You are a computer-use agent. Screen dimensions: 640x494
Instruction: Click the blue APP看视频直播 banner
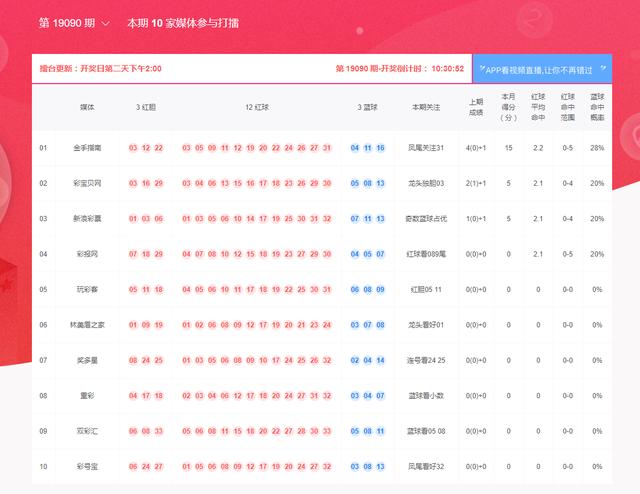pyautogui.click(x=542, y=69)
